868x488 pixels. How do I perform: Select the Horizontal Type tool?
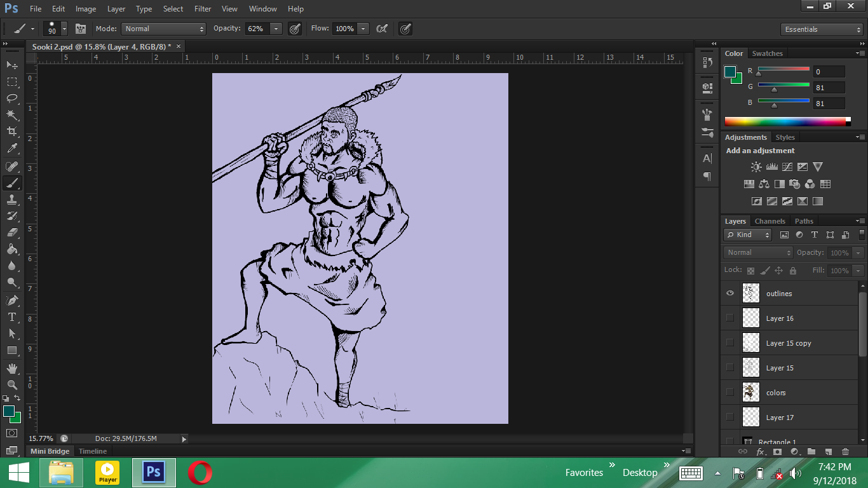(12, 317)
